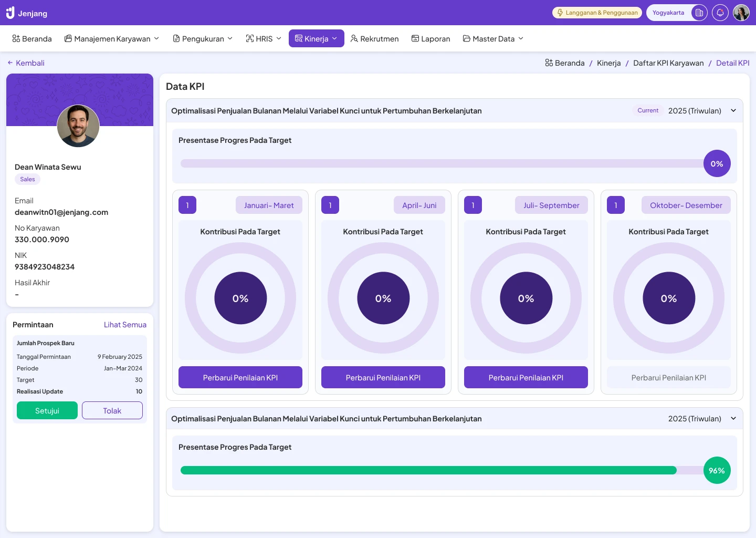
Task: Click the green 96% progress bar
Action: click(x=428, y=471)
